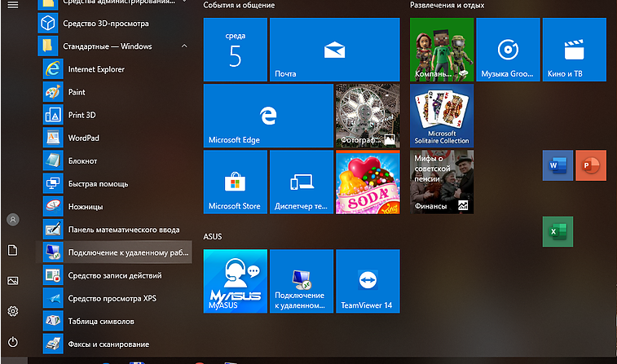Viewport: 617px width, 364px height.
Task: Open Музыка Groove tile
Action: (508, 50)
